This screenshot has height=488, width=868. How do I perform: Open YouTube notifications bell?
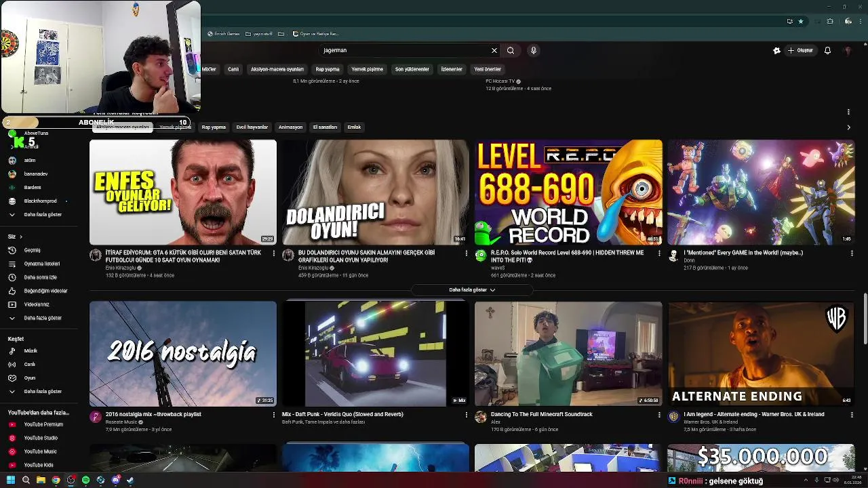pos(827,50)
